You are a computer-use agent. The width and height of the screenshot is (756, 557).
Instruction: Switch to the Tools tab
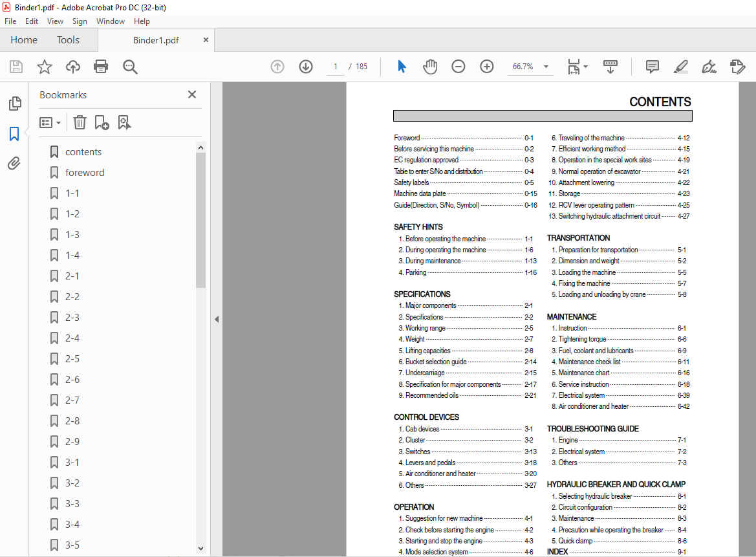68,40
